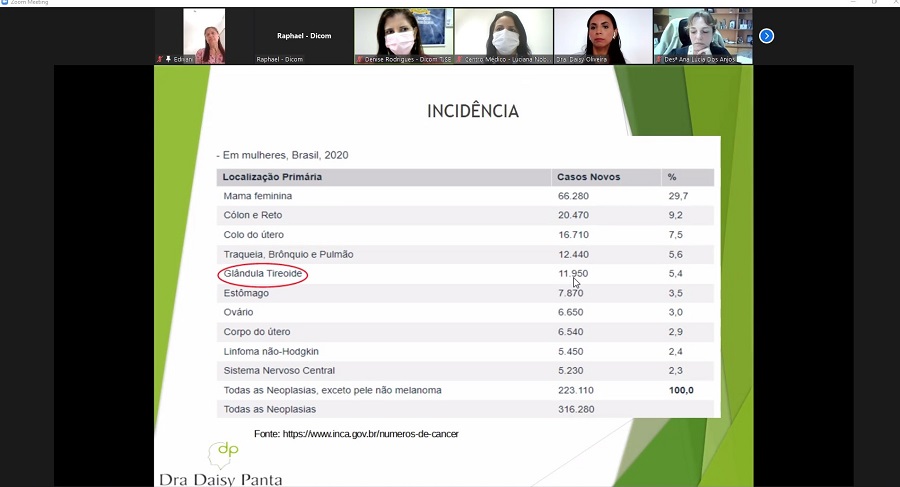Image resolution: width=900 pixels, height=487 pixels.
Task: Click the Mama feminina table row label
Action: tap(257, 196)
